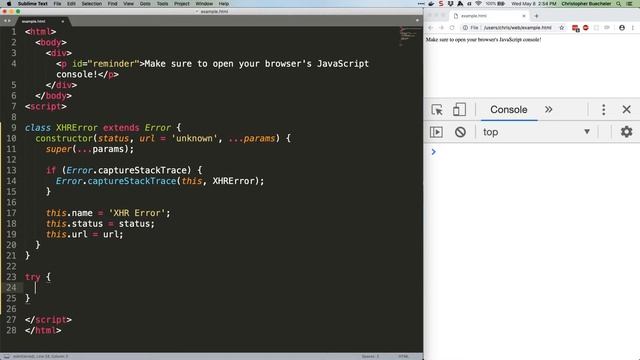Open the Christopher Buecheler user menu

[x=586, y=4]
